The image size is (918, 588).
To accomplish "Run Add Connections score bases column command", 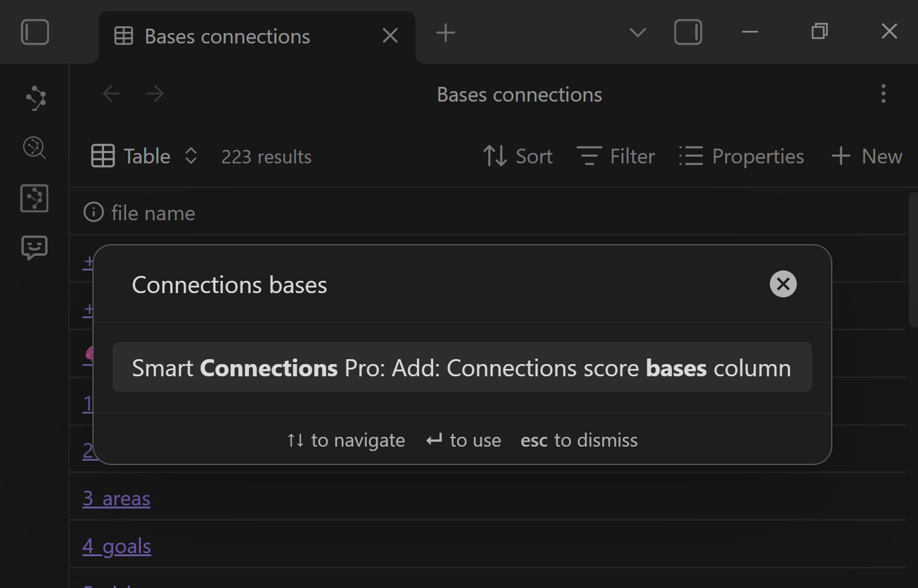I will tap(461, 368).
